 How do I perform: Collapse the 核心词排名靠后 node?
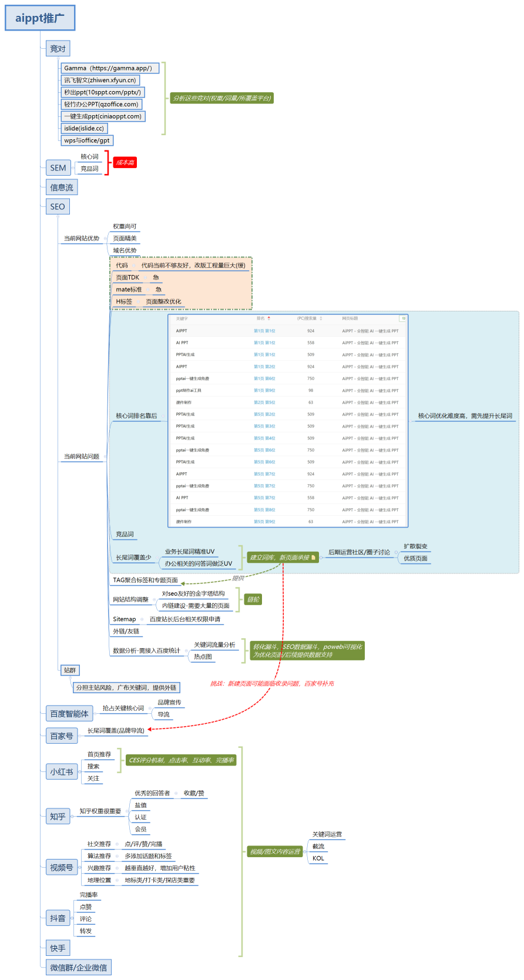163,416
